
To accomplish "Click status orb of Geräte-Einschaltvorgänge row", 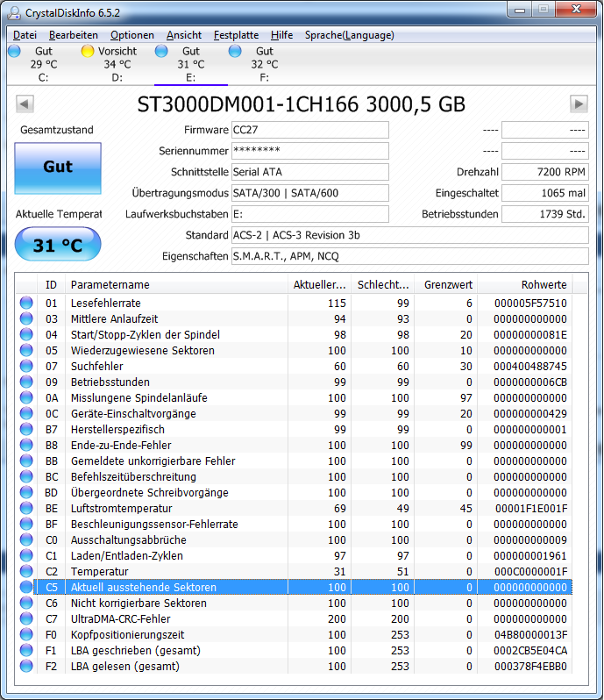I will coord(26,413).
